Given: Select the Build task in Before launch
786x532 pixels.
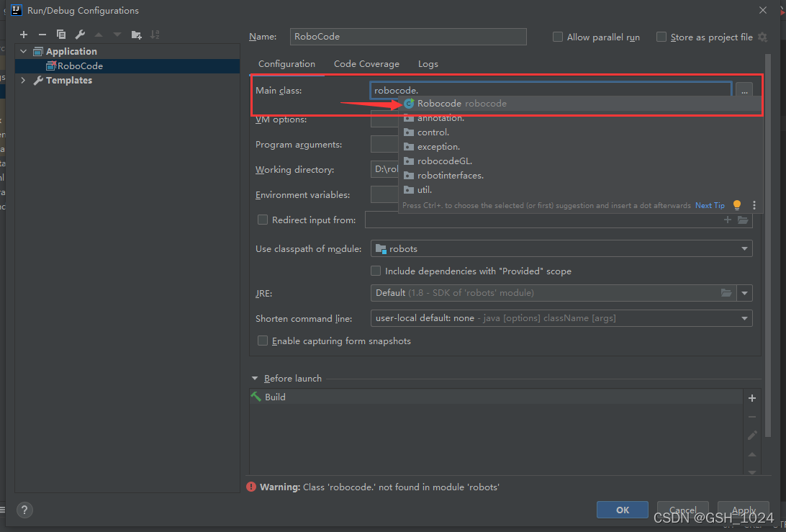Looking at the screenshot, I should 496,397.
